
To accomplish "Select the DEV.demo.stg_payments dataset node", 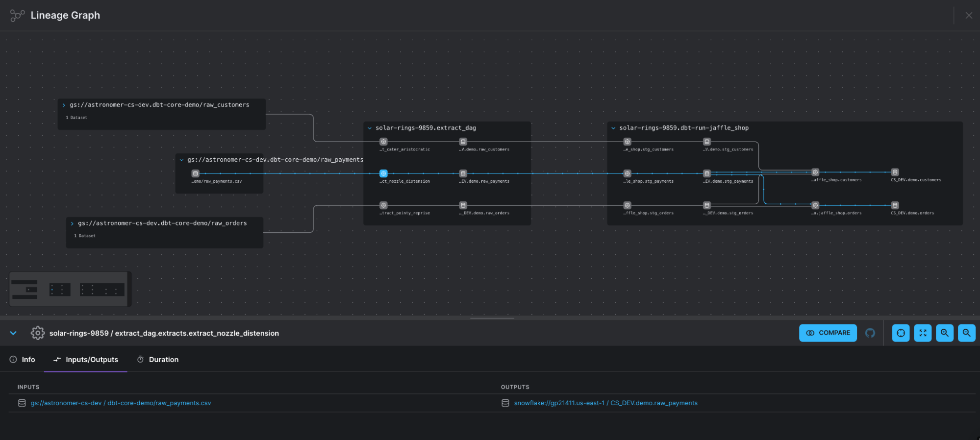I will (x=707, y=173).
